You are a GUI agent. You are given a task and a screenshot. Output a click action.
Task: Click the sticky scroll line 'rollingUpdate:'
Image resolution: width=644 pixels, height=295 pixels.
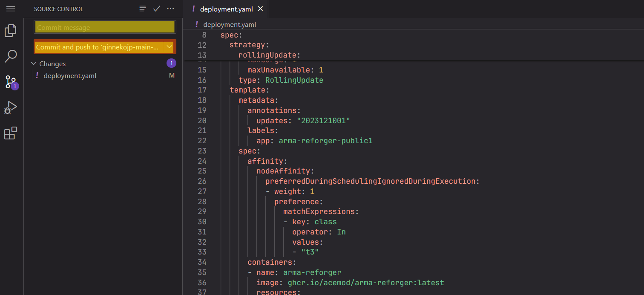point(270,55)
